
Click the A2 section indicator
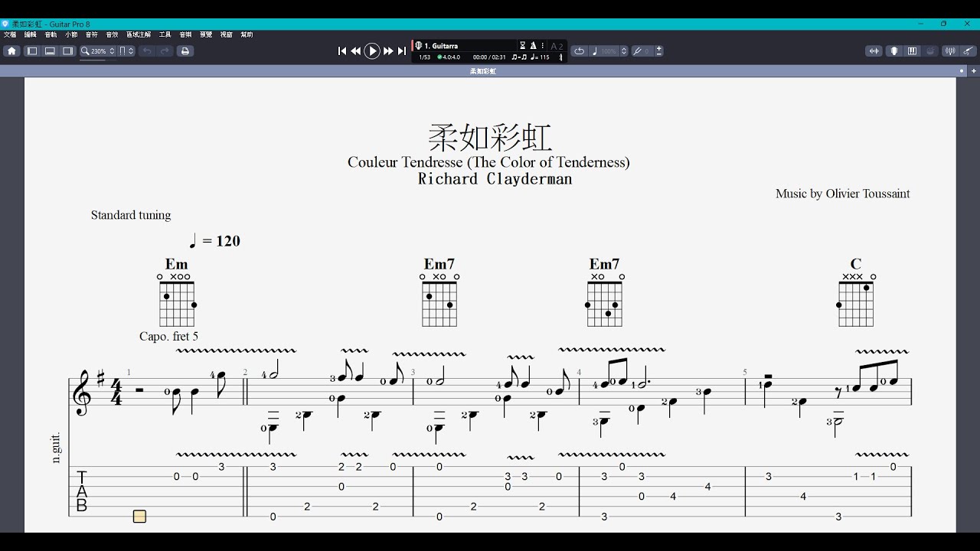coord(557,46)
